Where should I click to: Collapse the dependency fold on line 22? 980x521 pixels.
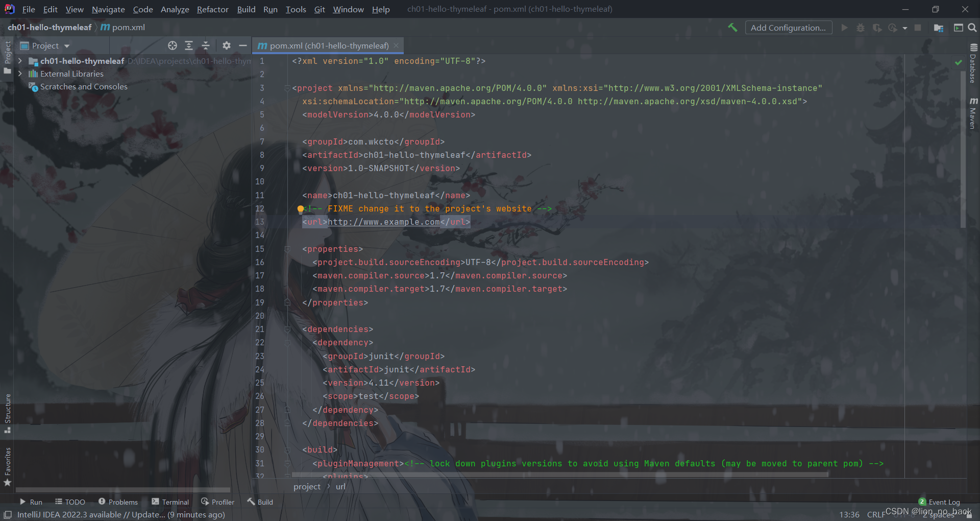pyautogui.click(x=287, y=343)
